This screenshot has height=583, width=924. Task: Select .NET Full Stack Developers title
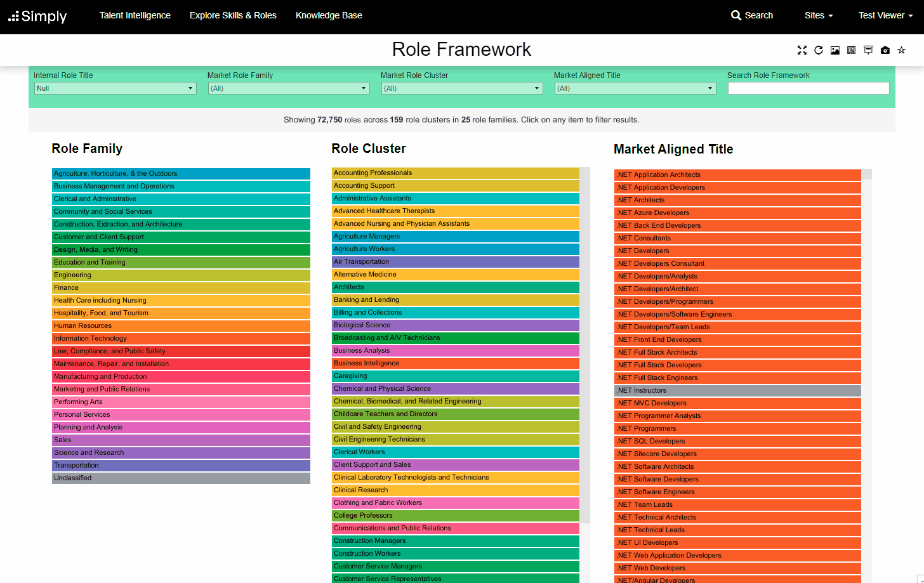pyautogui.click(x=737, y=365)
